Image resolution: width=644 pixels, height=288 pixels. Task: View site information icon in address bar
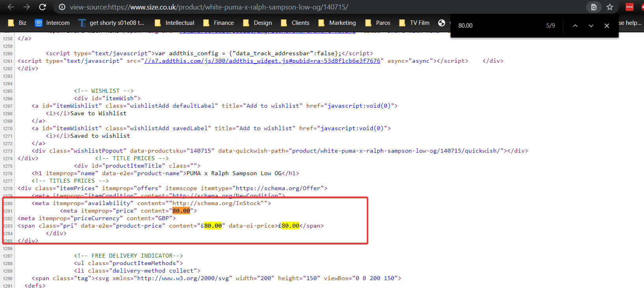(62, 7)
